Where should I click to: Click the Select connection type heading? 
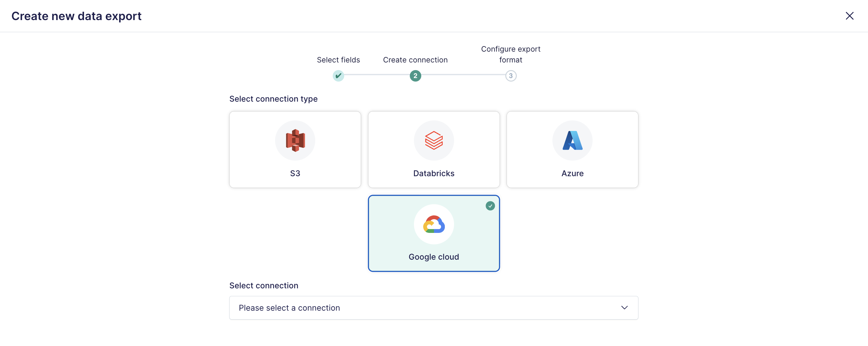pos(273,99)
